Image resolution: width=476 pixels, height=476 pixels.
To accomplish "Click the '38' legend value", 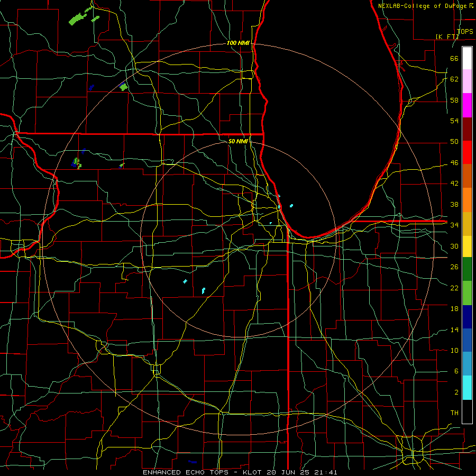I will coord(454,205).
